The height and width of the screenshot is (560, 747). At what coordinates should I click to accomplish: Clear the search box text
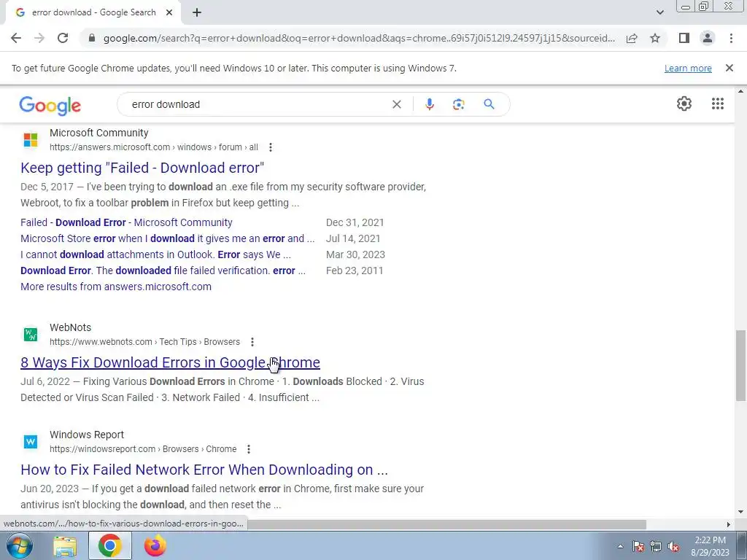396,104
